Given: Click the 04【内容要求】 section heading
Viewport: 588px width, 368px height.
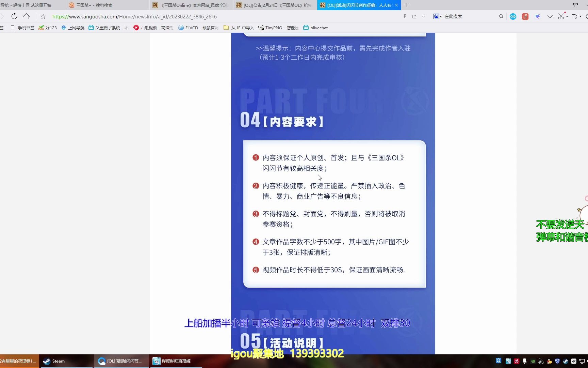Looking at the screenshot, I should [x=282, y=120].
